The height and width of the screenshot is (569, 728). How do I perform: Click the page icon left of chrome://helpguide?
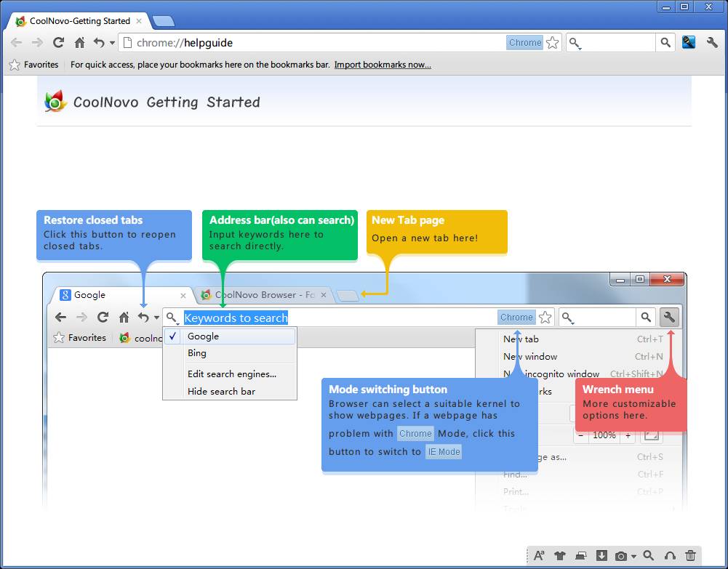click(127, 43)
